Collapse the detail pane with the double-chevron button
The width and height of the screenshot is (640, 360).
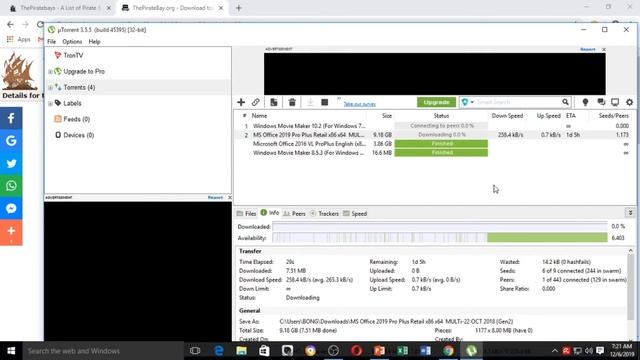pyautogui.click(x=630, y=213)
